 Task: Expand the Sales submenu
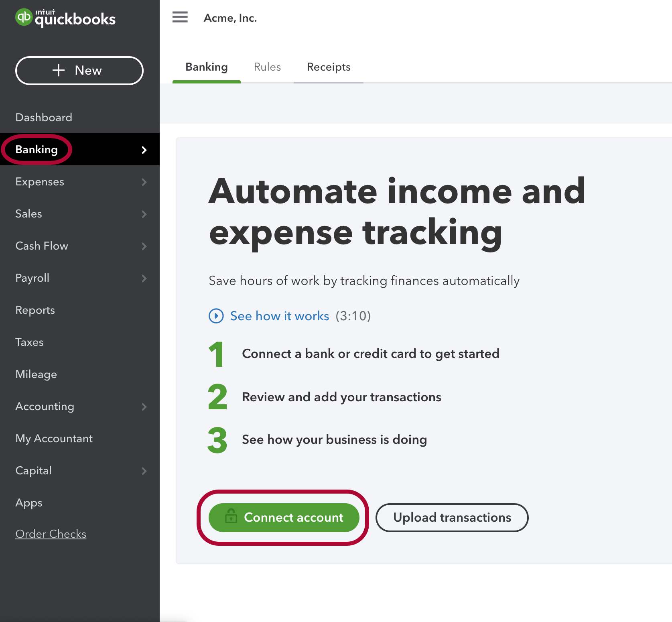[144, 214]
